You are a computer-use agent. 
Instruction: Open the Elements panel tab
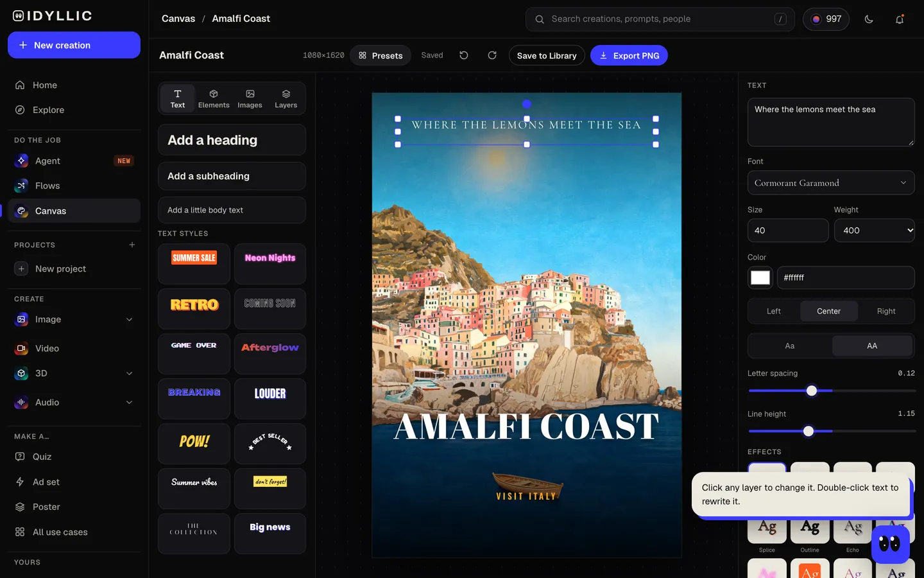click(x=214, y=98)
